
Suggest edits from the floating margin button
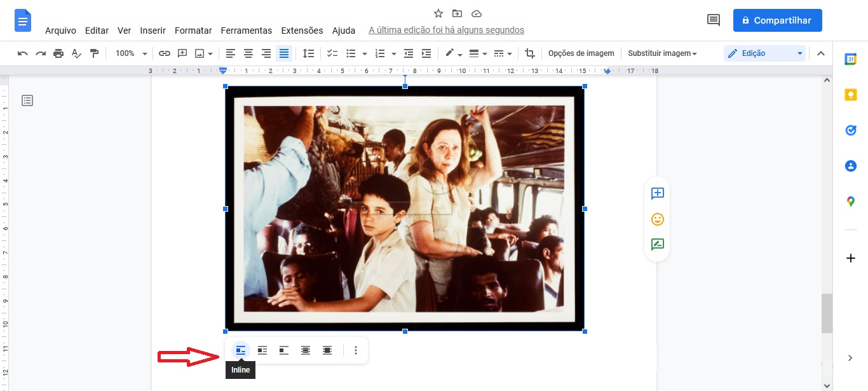658,244
